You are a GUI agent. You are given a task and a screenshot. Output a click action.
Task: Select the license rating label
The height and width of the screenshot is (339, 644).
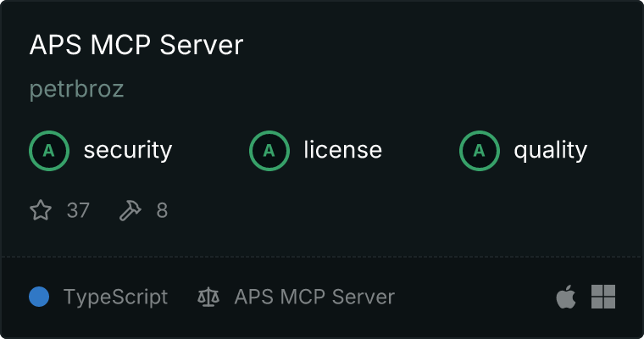[x=342, y=151]
